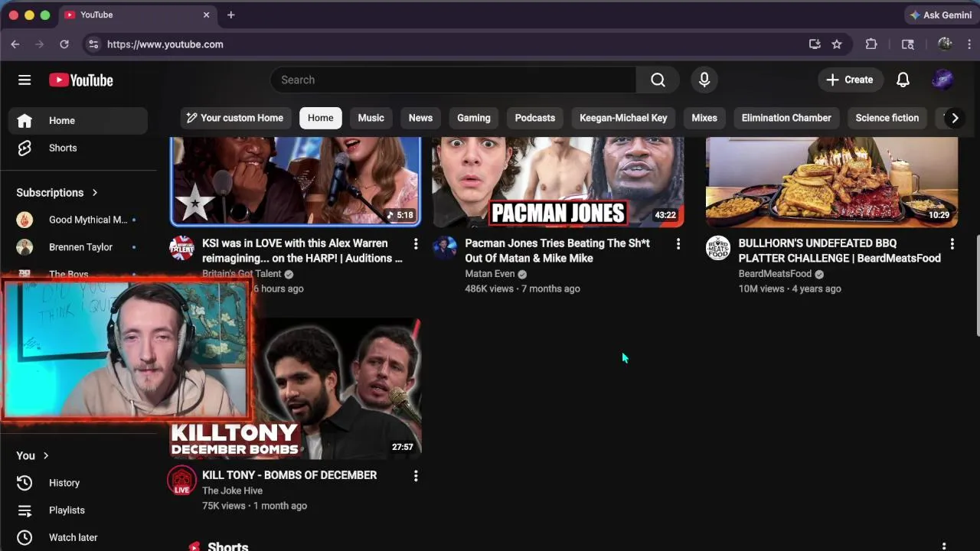980x551 pixels.
Task: Select the Elimination Chamber chip
Action: [x=786, y=118]
